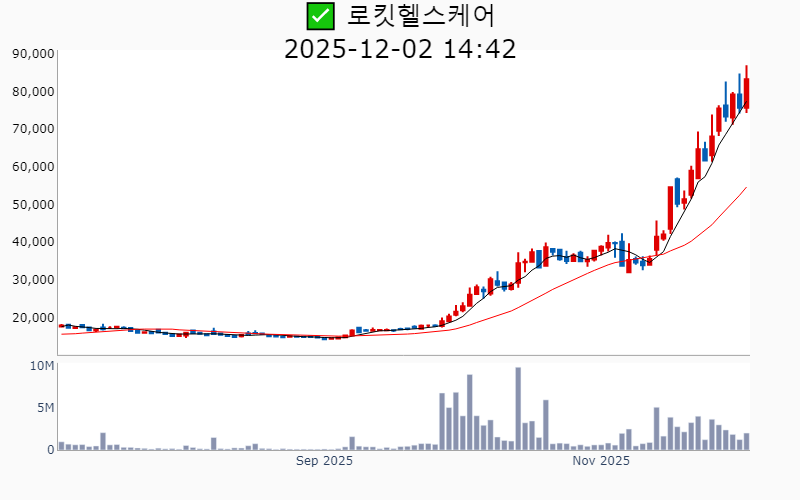Pick the 50,000 price axis label
Screen dimensions: 800x500
click(x=33, y=205)
